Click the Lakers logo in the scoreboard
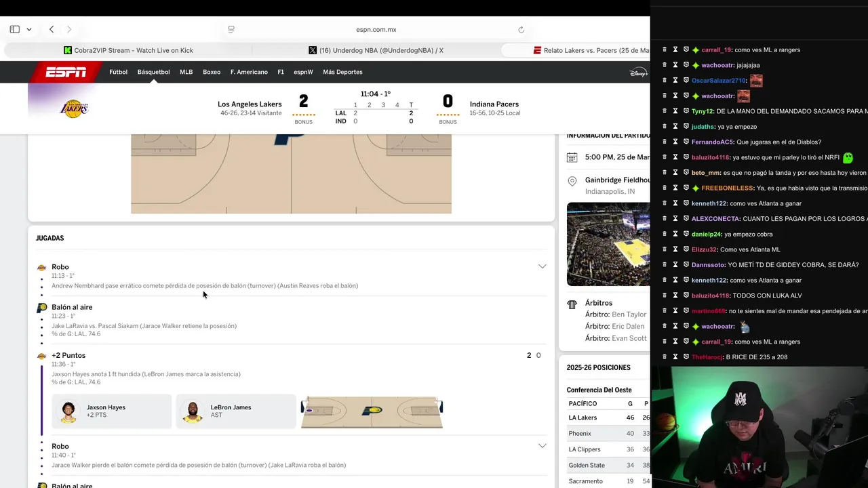The height and width of the screenshot is (488, 868). [74, 108]
